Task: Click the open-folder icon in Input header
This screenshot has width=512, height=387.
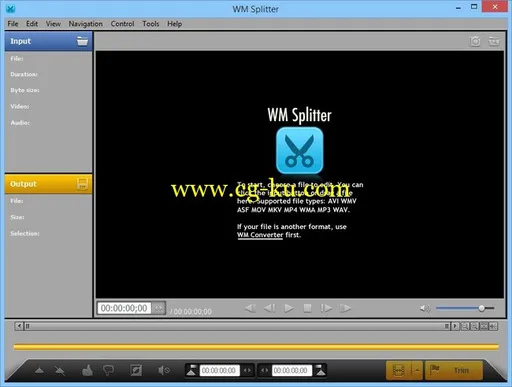Action: click(x=82, y=41)
